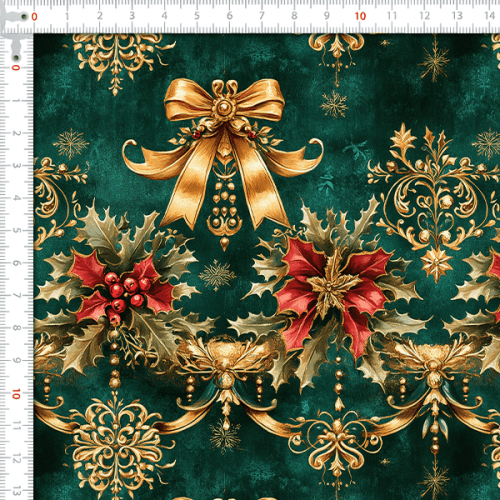Click the red 0 on the top ruler
Viewport: 500px width, 500px height.
click(x=34, y=16)
